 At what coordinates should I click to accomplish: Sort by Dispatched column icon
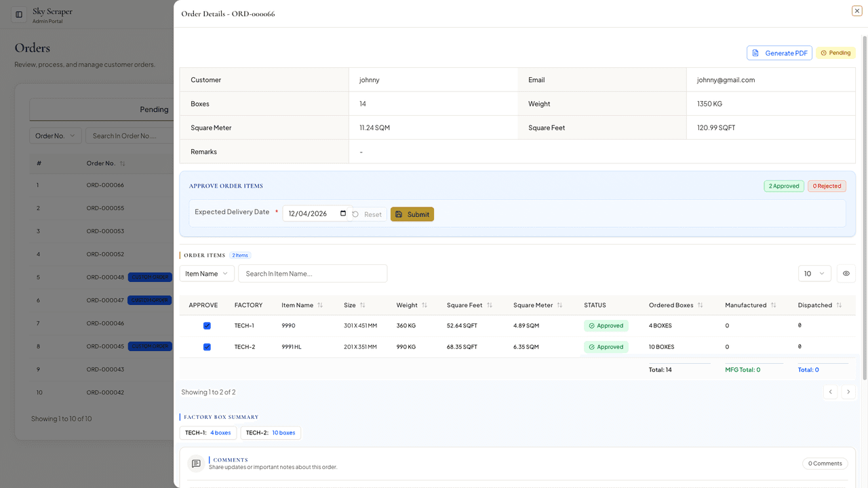[839, 305]
